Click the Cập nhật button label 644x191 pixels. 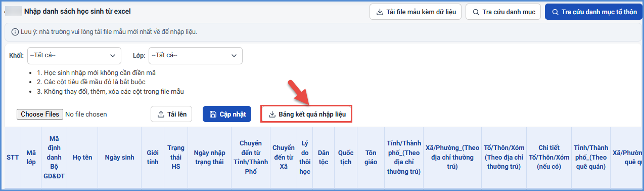(233, 114)
